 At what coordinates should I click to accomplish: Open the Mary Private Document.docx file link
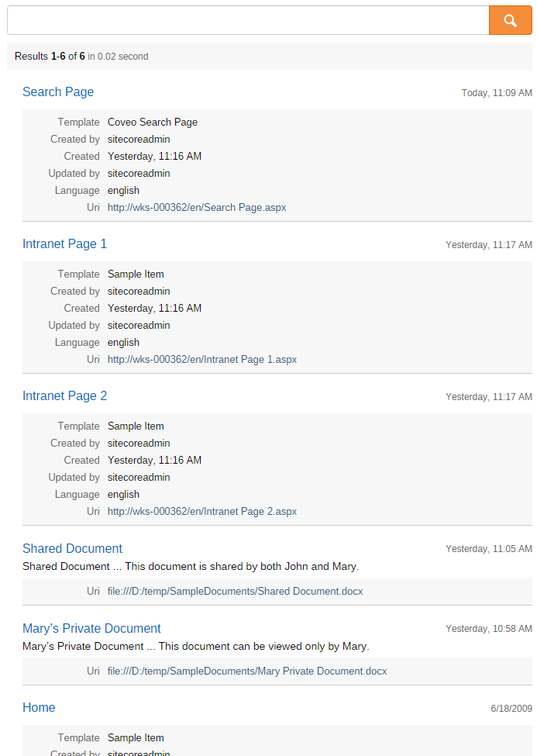(247, 671)
